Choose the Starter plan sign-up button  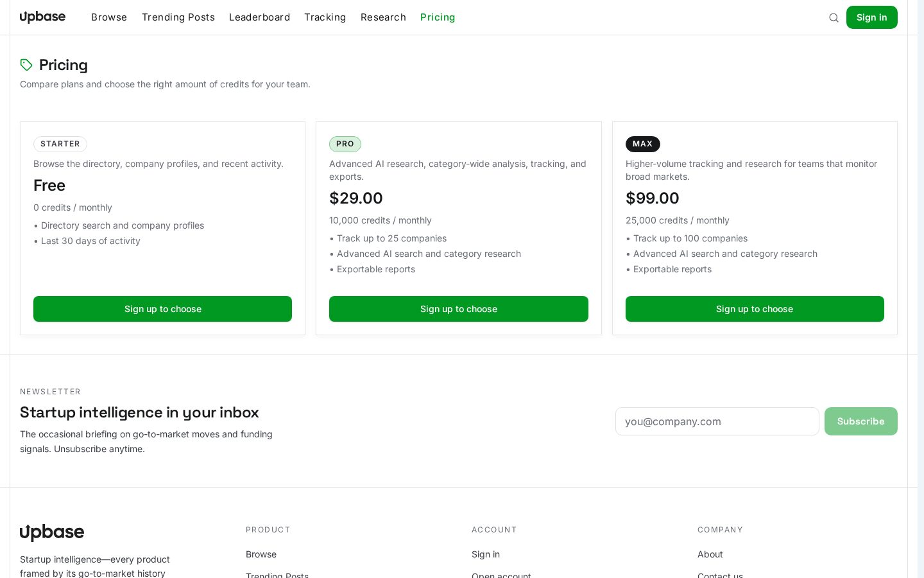click(x=162, y=309)
